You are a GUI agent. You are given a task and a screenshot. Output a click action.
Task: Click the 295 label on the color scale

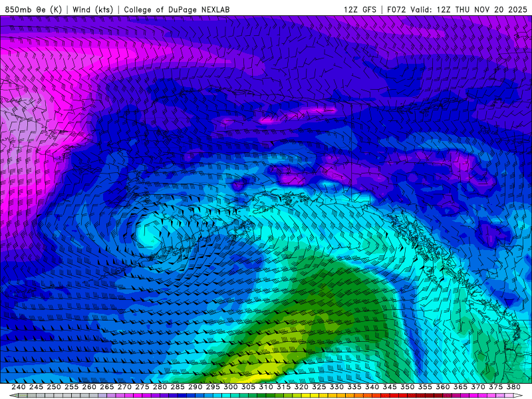[x=213, y=387]
